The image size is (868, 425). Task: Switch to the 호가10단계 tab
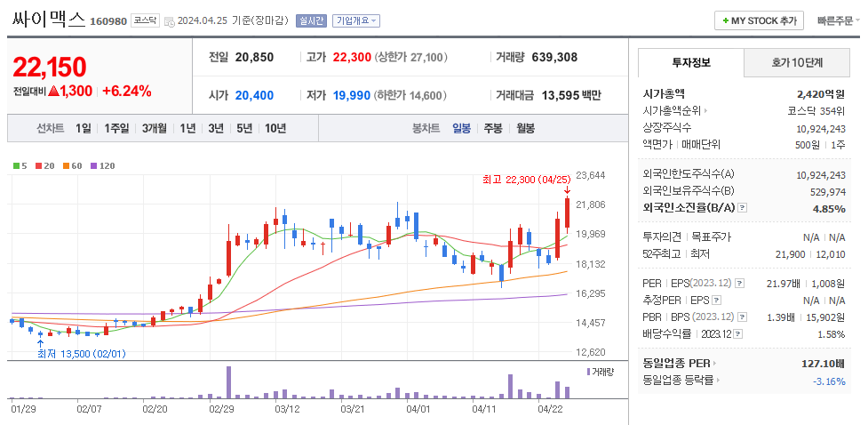(797, 62)
